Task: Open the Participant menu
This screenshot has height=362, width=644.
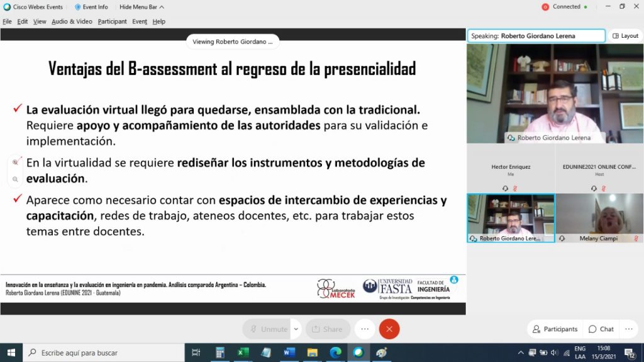Action: 113,21
